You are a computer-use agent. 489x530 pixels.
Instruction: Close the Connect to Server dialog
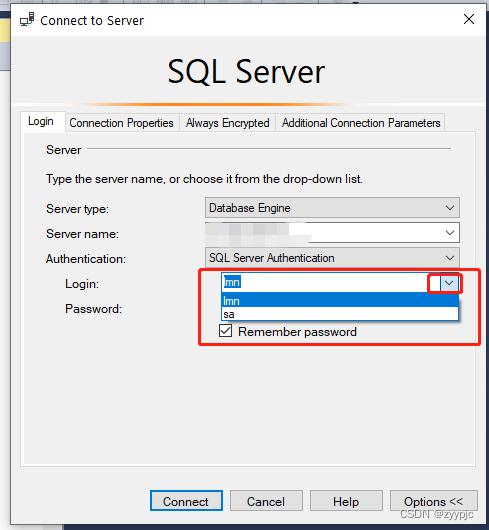click(469, 19)
